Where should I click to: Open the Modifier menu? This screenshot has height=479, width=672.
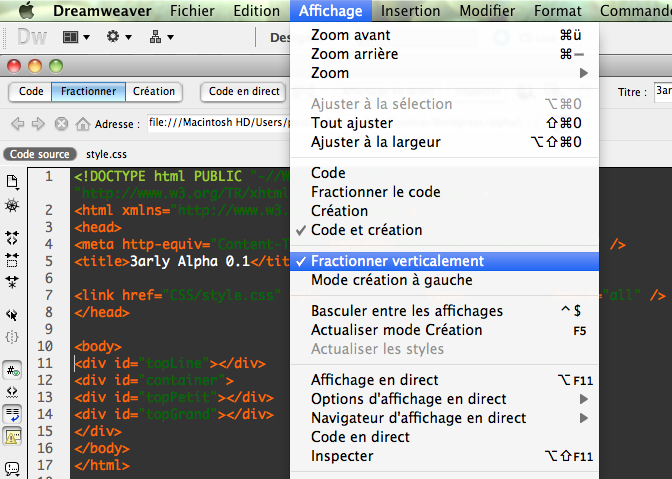point(487,11)
